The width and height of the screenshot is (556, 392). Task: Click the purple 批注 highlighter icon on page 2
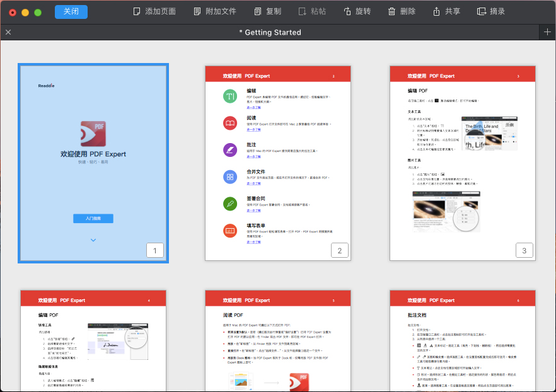(230, 150)
